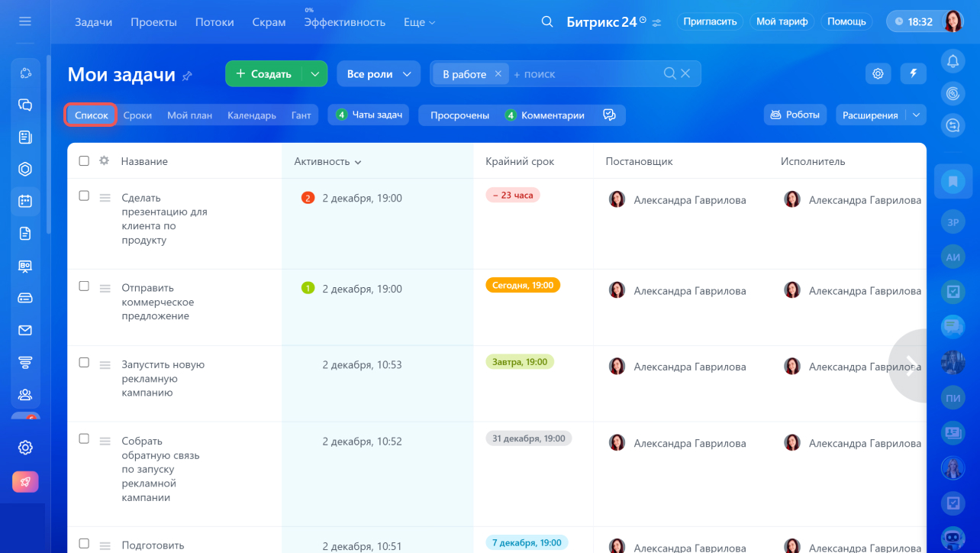980x553 pixels.
Task: Click the lightning bolt automation icon
Action: [x=913, y=73]
